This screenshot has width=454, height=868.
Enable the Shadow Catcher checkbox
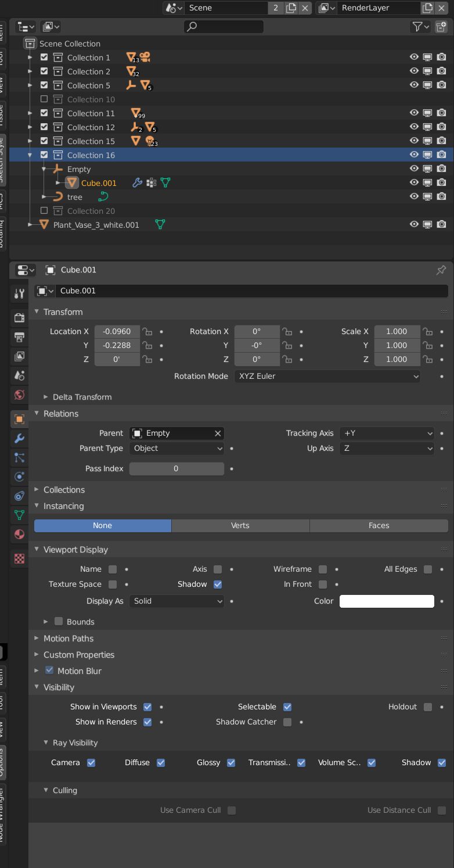pyautogui.click(x=287, y=722)
